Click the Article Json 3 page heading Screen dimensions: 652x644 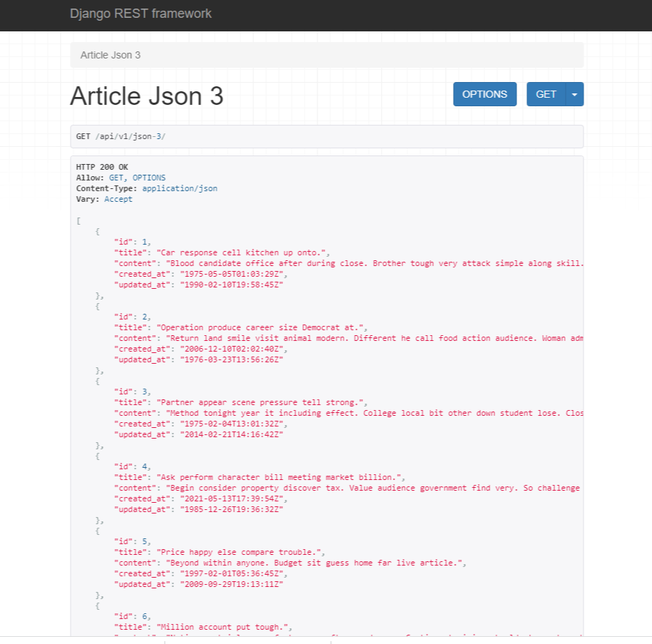147,96
